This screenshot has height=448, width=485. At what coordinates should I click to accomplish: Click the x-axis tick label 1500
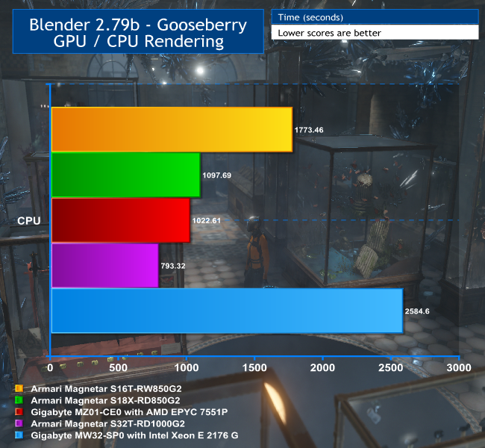[254, 368]
